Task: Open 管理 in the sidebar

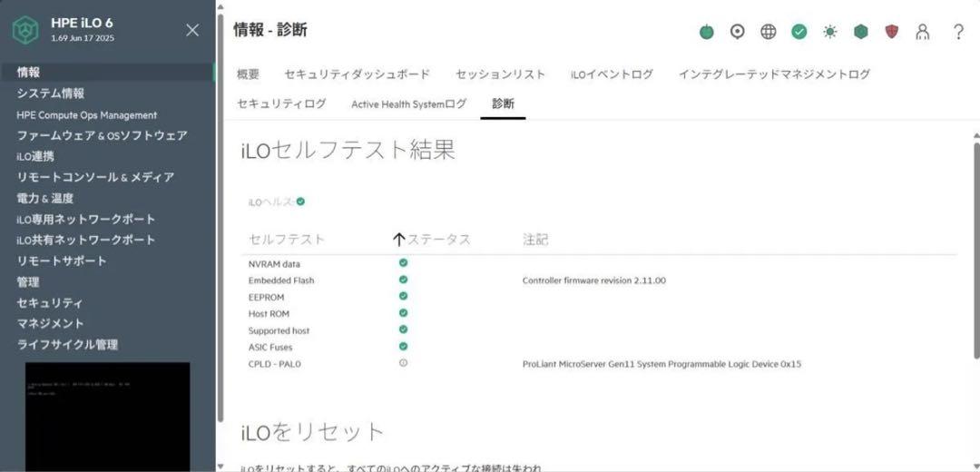Action: tap(28, 282)
